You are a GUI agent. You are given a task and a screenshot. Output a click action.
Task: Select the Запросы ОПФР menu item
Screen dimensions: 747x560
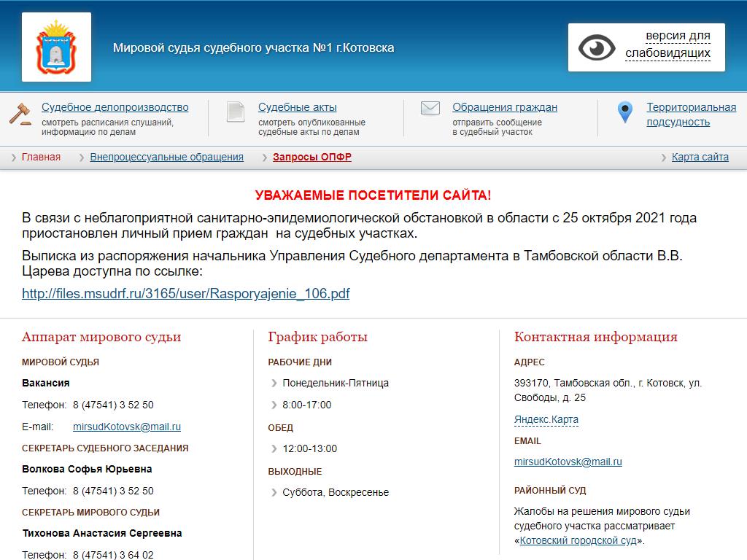tap(311, 157)
